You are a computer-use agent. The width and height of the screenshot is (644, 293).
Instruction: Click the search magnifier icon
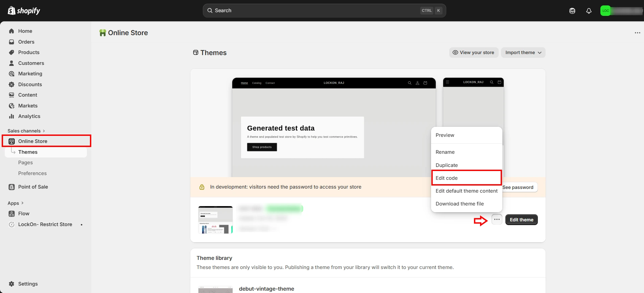point(210,10)
